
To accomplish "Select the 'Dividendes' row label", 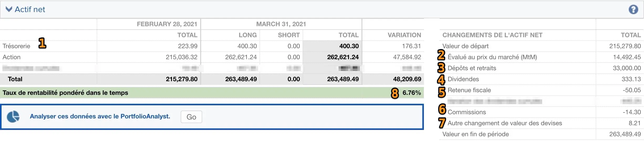I will pos(463,79).
